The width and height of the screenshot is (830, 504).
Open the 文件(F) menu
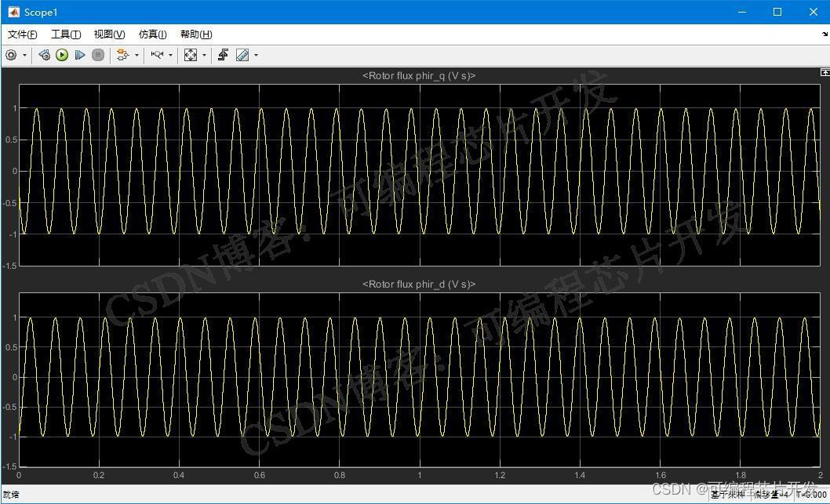(x=22, y=34)
